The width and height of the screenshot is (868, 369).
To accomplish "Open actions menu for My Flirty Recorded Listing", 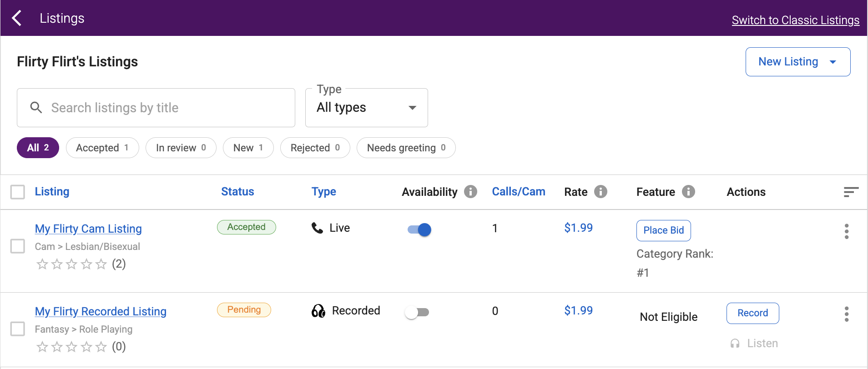I will (x=847, y=314).
